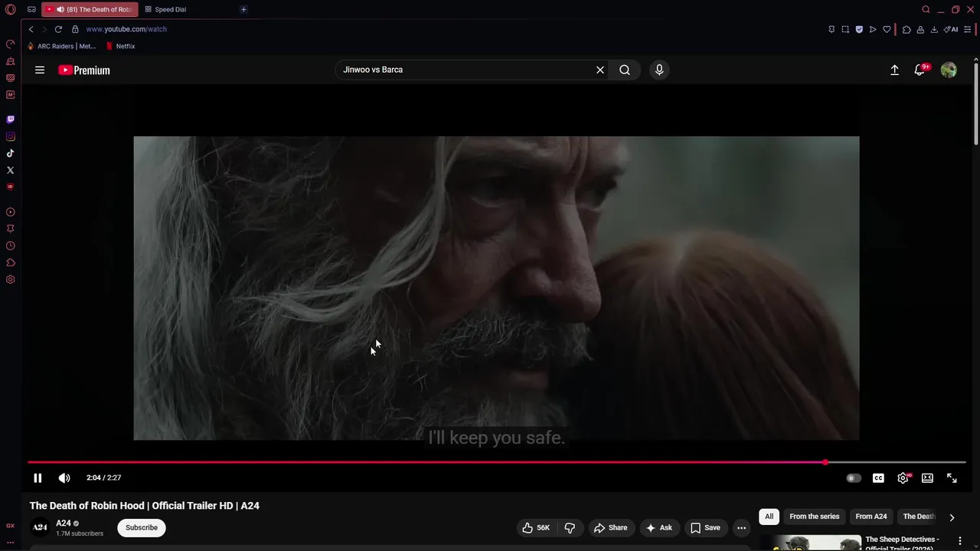The height and width of the screenshot is (551, 980).
Task: Save video to a playlist
Action: coord(705,527)
